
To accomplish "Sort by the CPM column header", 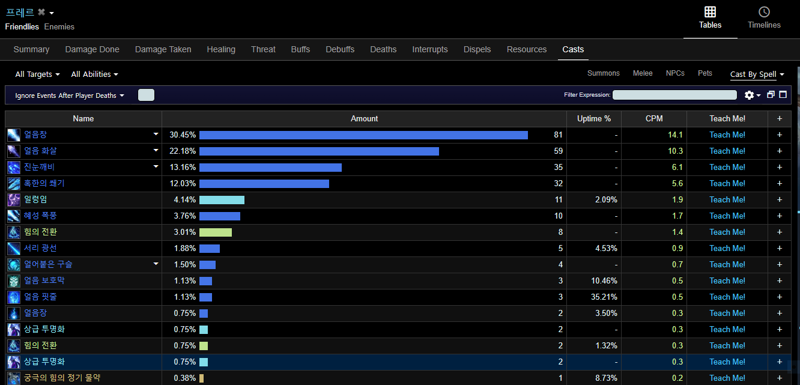I will (654, 119).
